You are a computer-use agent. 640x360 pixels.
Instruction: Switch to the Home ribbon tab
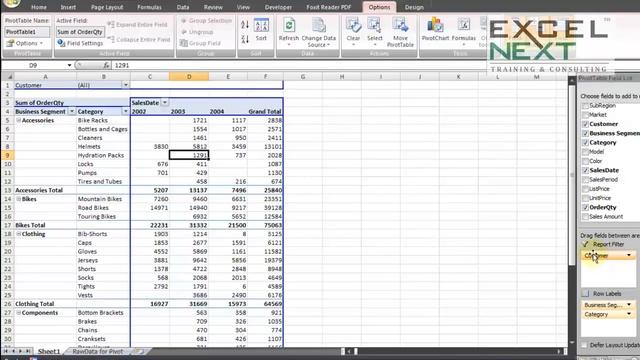39,7
